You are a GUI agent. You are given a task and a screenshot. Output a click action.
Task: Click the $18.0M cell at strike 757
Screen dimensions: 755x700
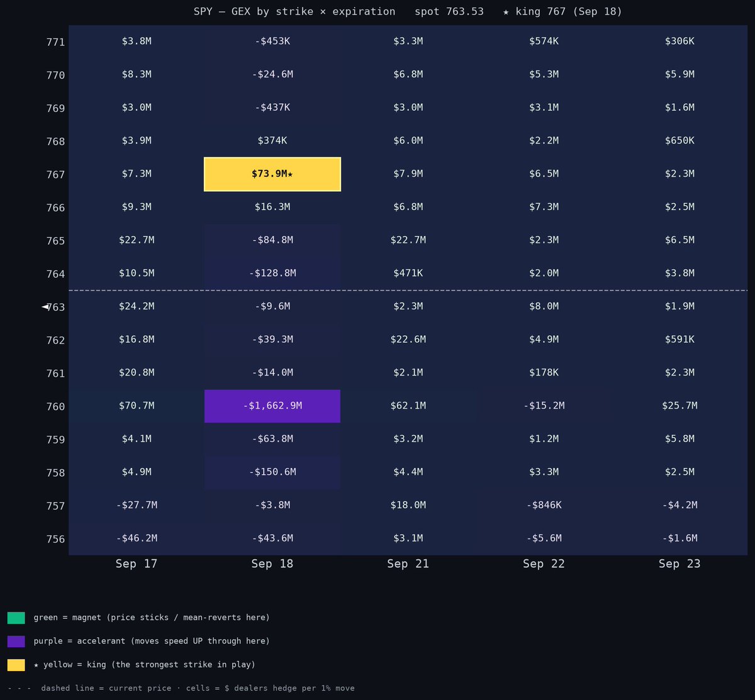[408, 506]
